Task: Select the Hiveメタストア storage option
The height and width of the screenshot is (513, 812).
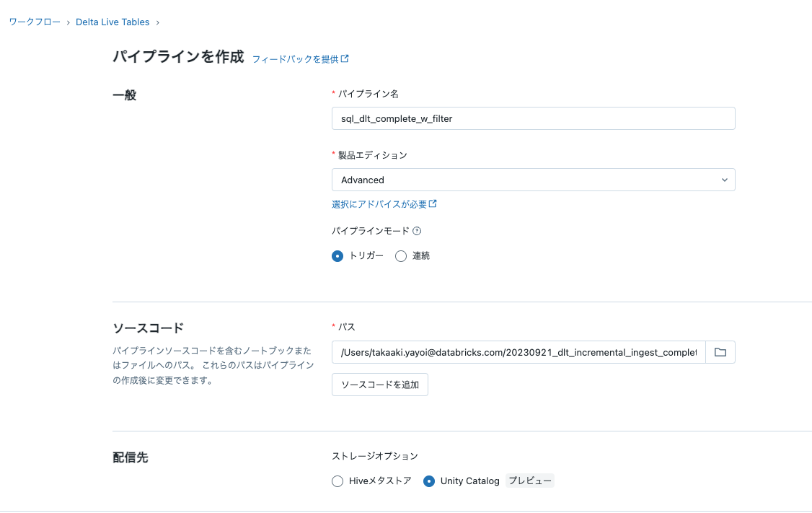Action: click(337, 481)
